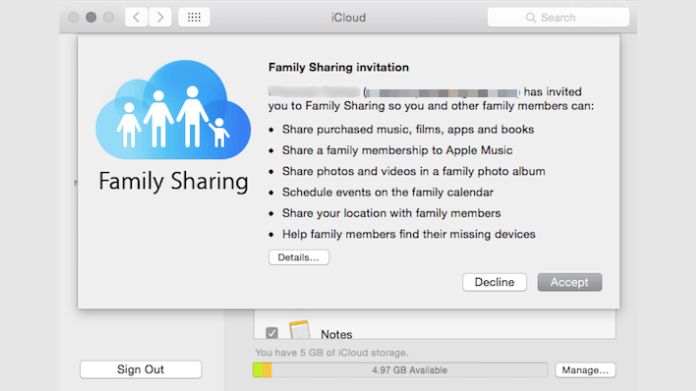Screen dimensions: 696x391
Task: Click the Notes app icon
Action: [x=299, y=331]
